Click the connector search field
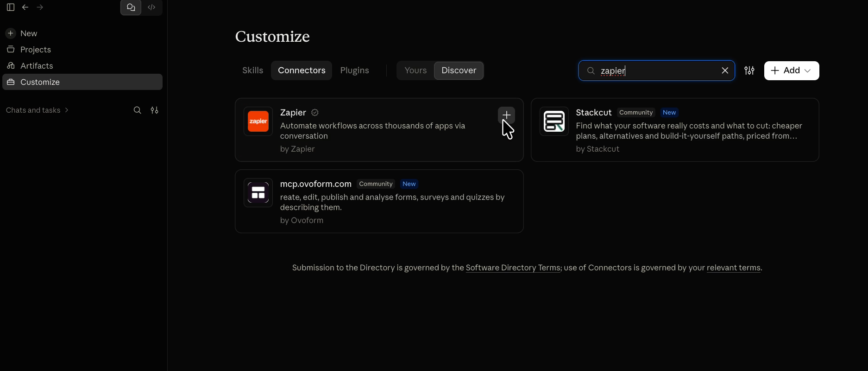 click(657, 70)
